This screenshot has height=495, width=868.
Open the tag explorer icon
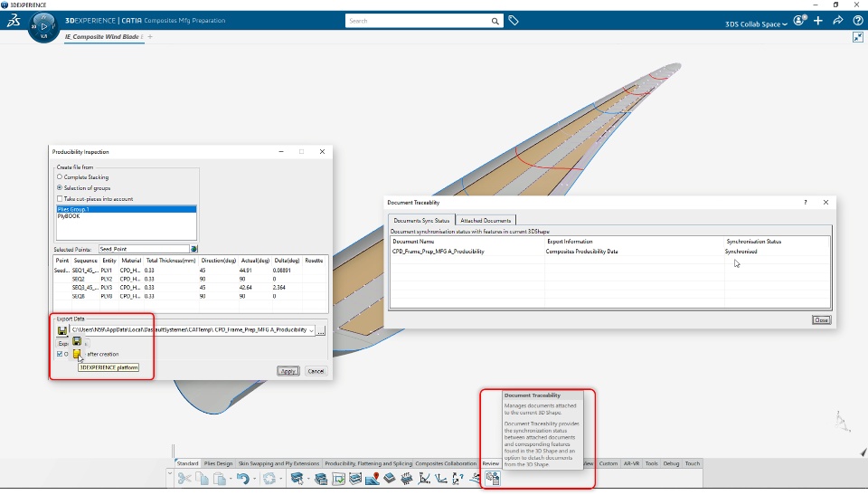click(514, 21)
